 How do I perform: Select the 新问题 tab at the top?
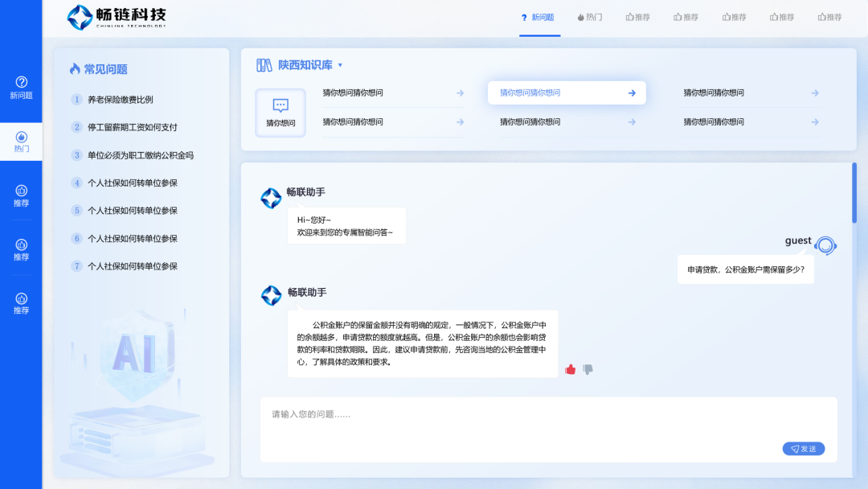coord(539,16)
